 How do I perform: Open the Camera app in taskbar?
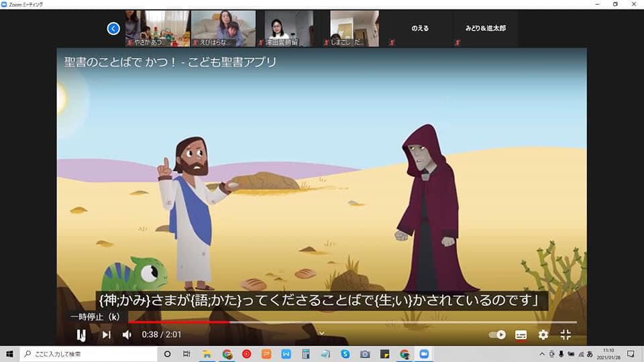point(365,354)
